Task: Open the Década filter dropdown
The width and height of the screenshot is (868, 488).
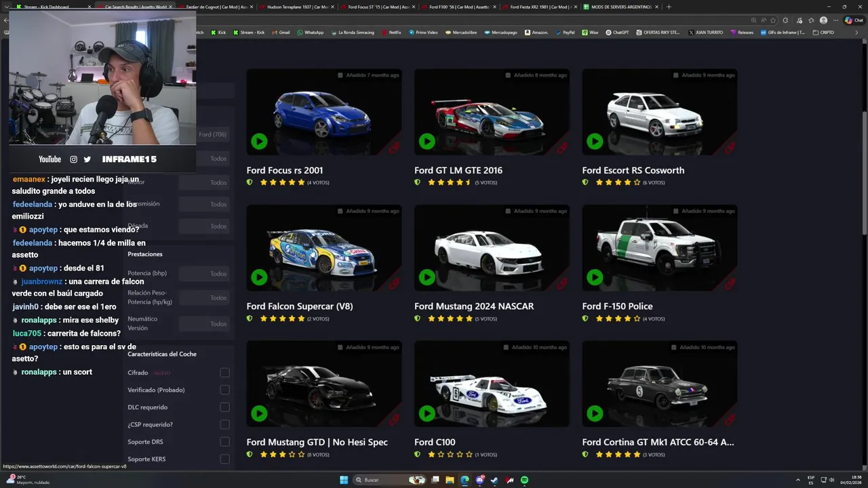Action: tap(204, 226)
